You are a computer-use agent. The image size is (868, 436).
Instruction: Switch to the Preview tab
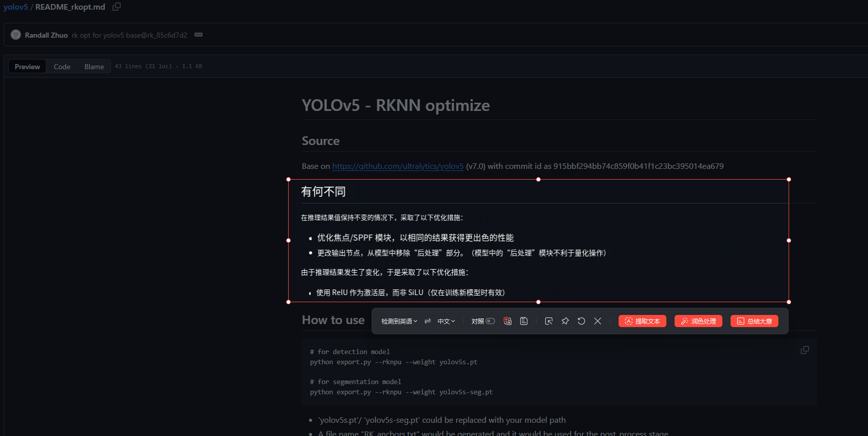[27, 67]
